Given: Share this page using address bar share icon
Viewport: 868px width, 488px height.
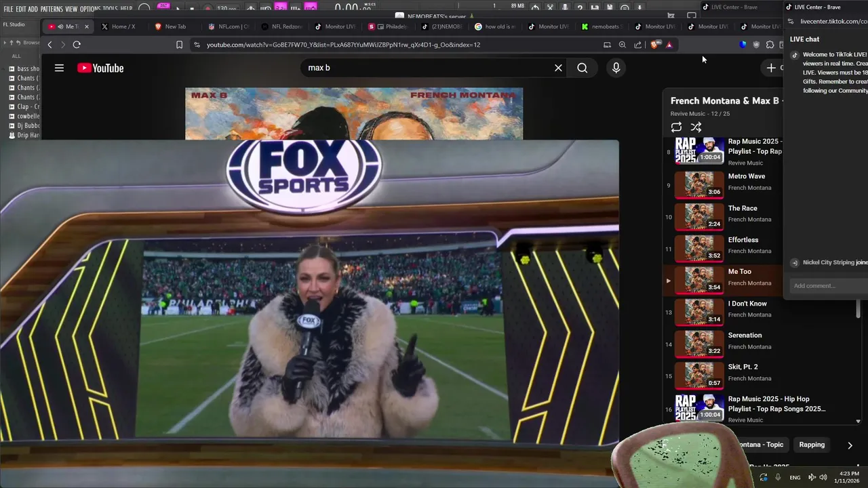Looking at the screenshot, I should 637,45.
